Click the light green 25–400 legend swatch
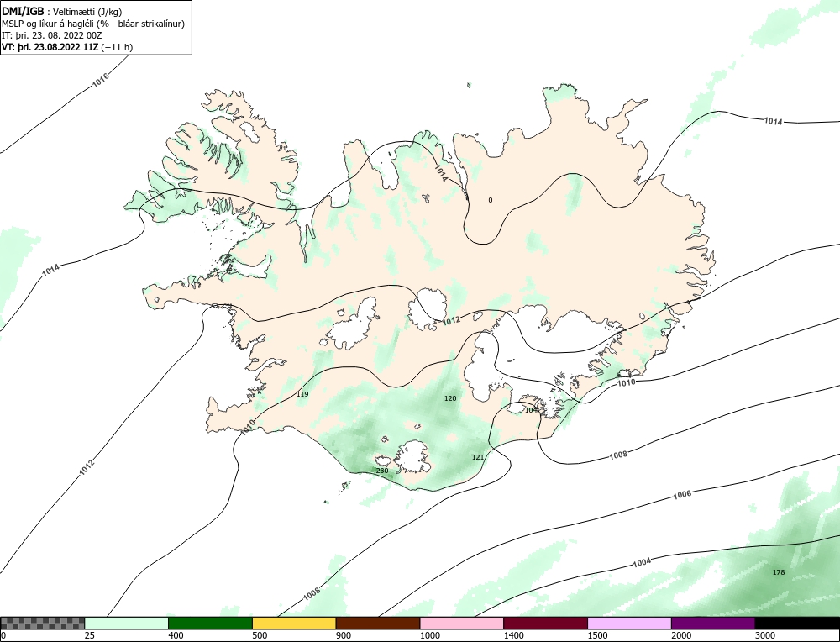Image resolution: width=840 pixels, height=642 pixels. 127,624
